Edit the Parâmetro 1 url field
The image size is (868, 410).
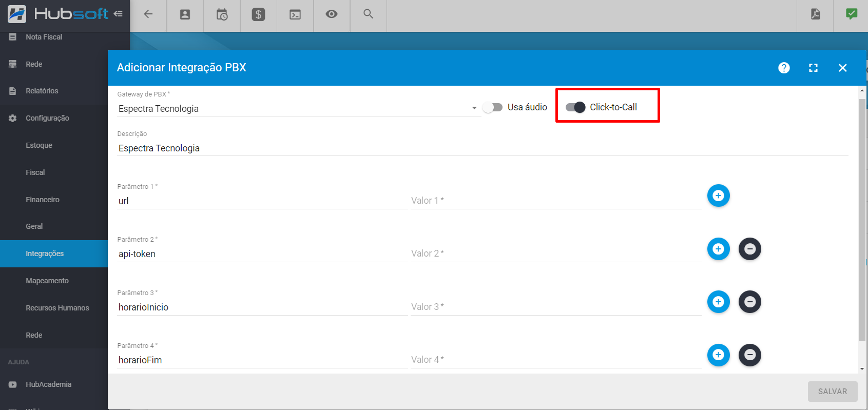tap(262, 201)
